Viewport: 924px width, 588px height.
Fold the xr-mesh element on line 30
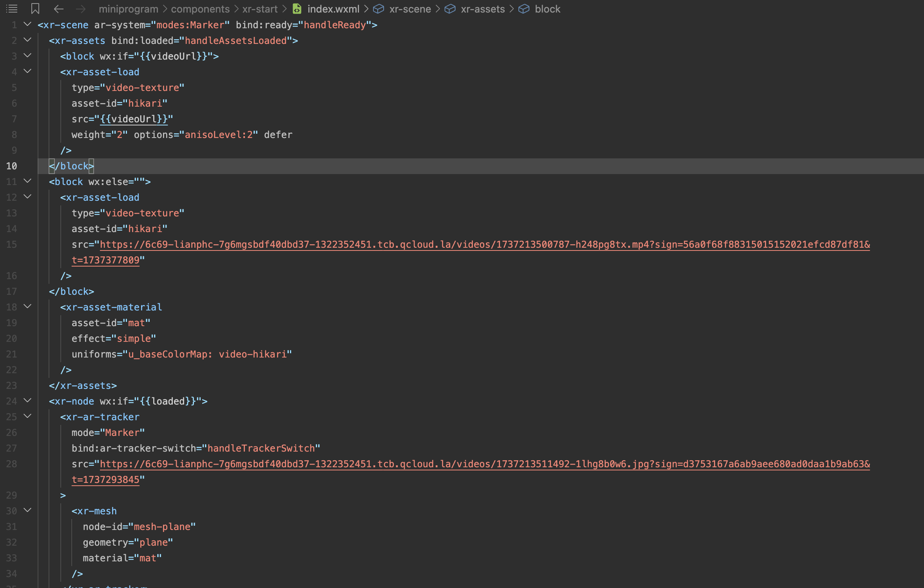click(x=27, y=510)
